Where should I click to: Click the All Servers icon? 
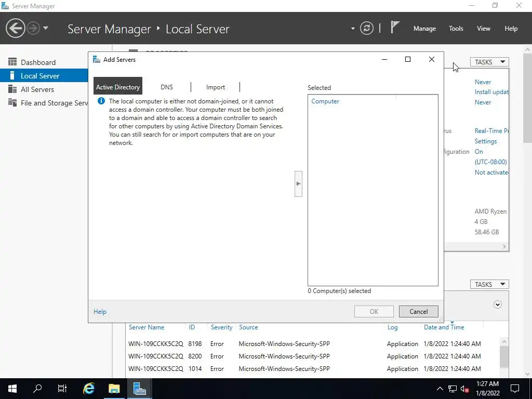click(x=12, y=89)
